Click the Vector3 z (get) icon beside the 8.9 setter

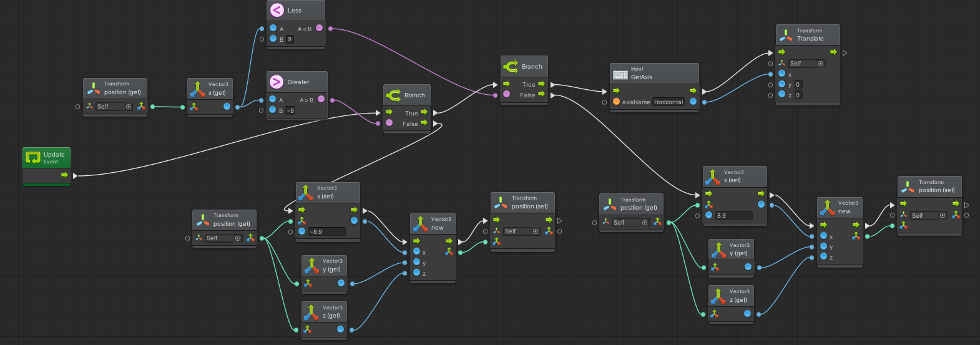(x=718, y=296)
